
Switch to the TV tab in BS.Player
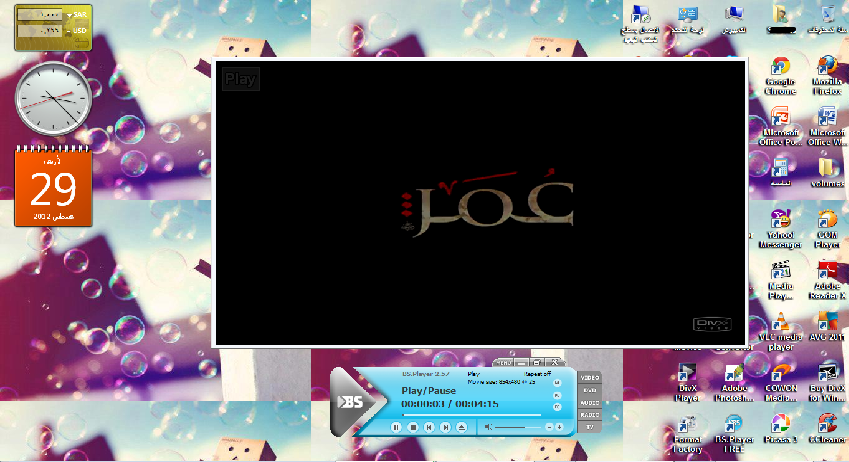pos(590,427)
